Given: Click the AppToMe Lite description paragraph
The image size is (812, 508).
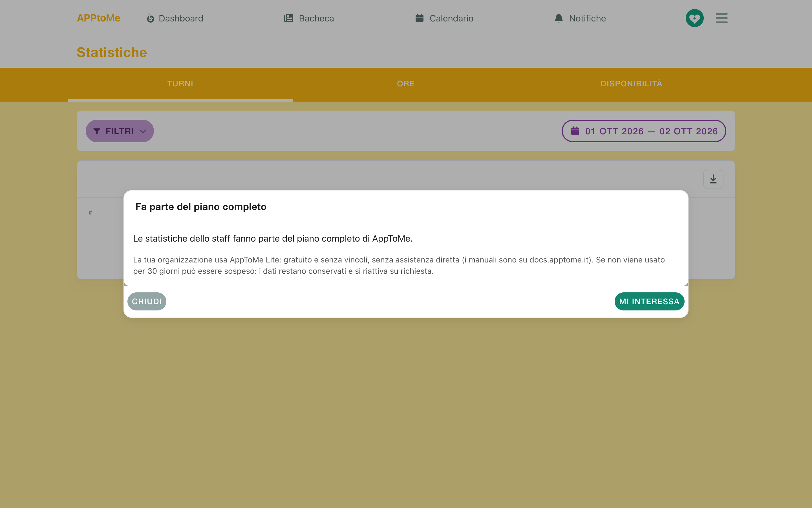Looking at the screenshot, I should (x=399, y=265).
